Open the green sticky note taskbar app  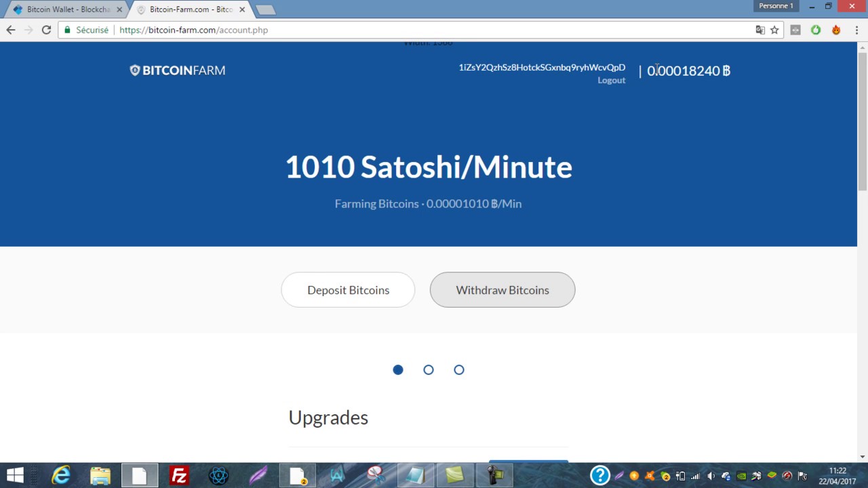pos(455,475)
